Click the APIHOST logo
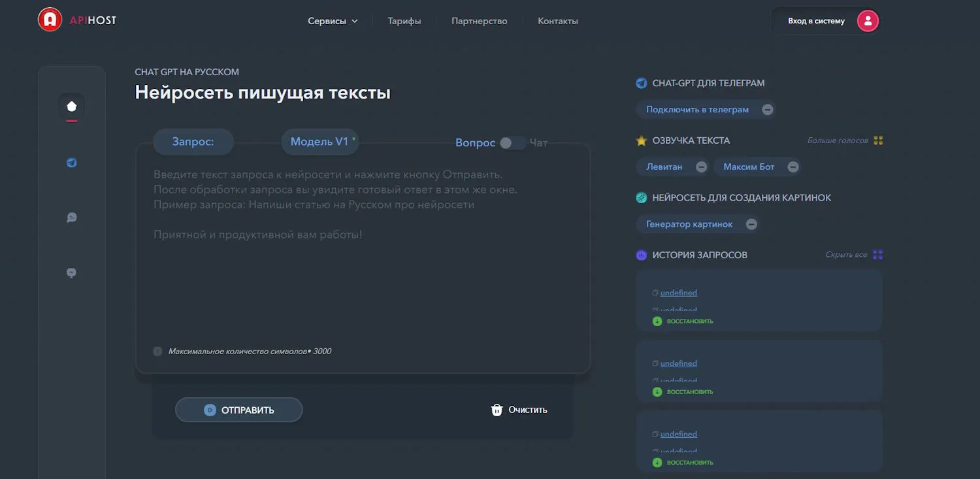This screenshot has width=980, height=479. 77,20
